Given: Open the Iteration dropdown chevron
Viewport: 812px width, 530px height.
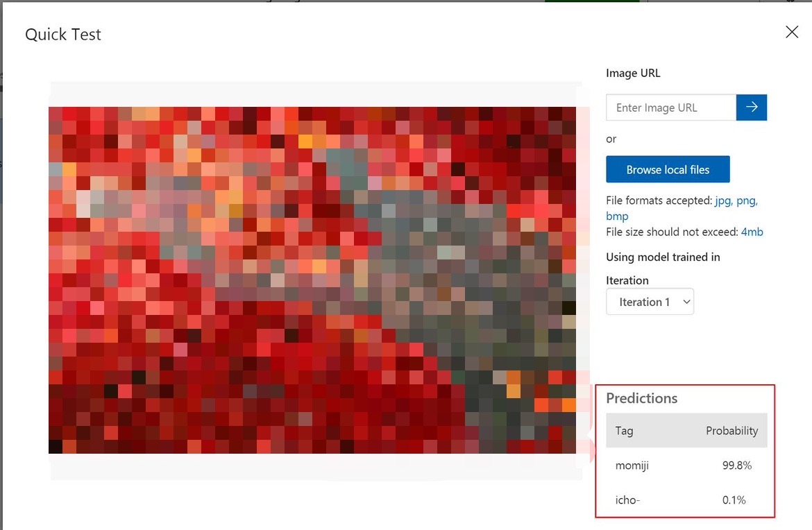Looking at the screenshot, I should click(x=686, y=302).
